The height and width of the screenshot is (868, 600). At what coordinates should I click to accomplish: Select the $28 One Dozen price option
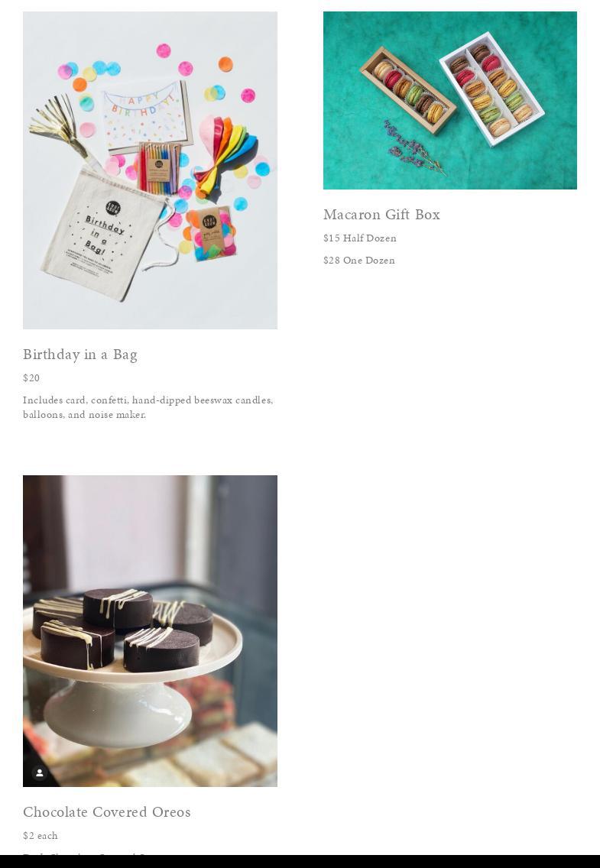[359, 261]
